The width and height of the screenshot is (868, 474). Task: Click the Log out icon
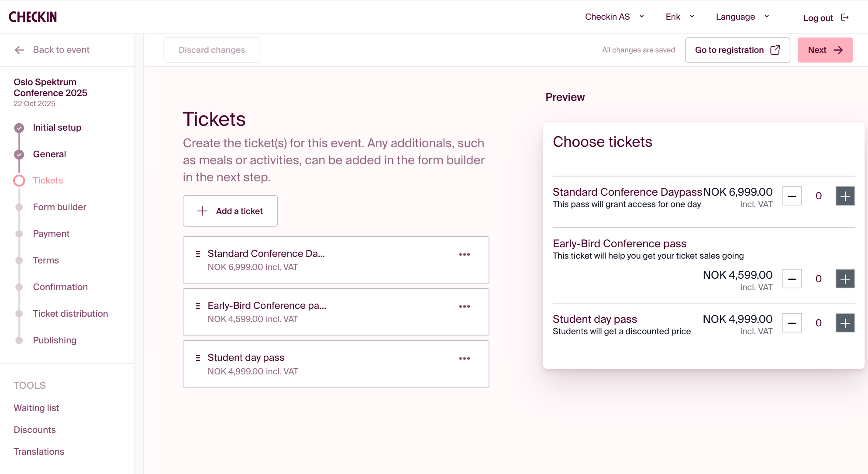pyautogui.click(x=845, y=17)
